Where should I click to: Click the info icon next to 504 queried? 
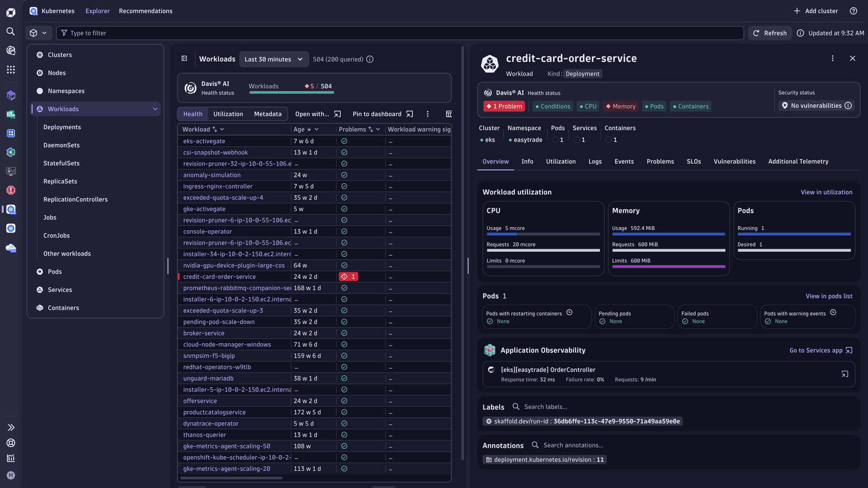pyautogui.click(x=370, y=59)
